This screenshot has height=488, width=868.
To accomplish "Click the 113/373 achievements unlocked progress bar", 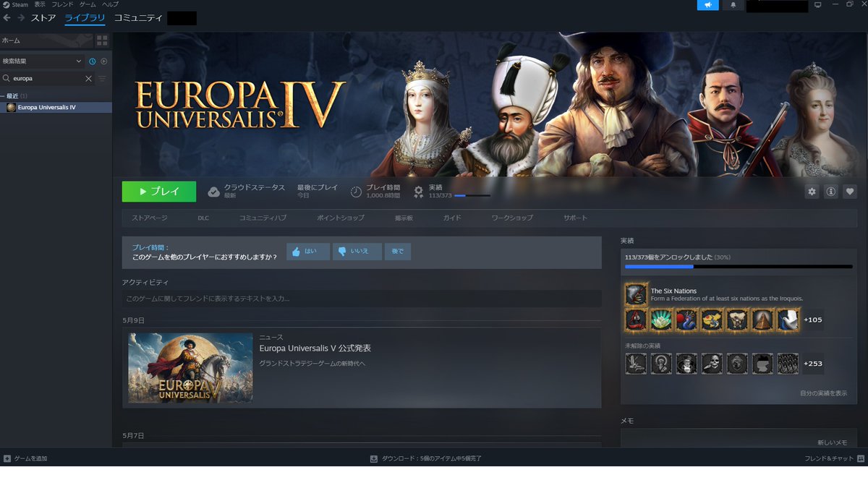I will [x=739, y=267].
